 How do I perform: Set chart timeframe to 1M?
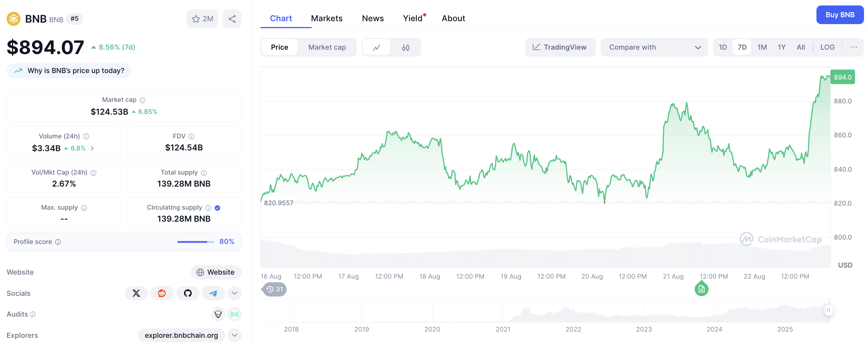coord(762,47)
